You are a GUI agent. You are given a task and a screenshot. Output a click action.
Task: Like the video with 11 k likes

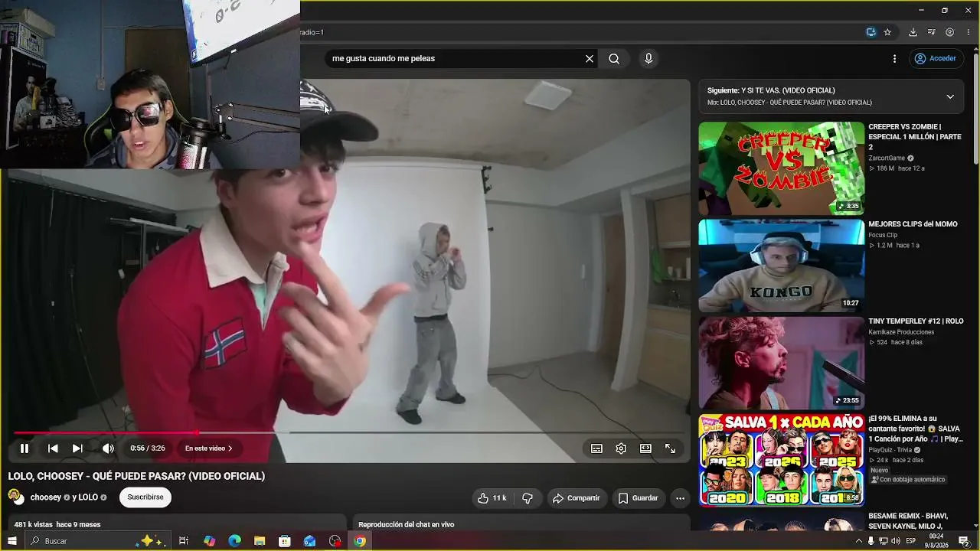coord(492,498)
